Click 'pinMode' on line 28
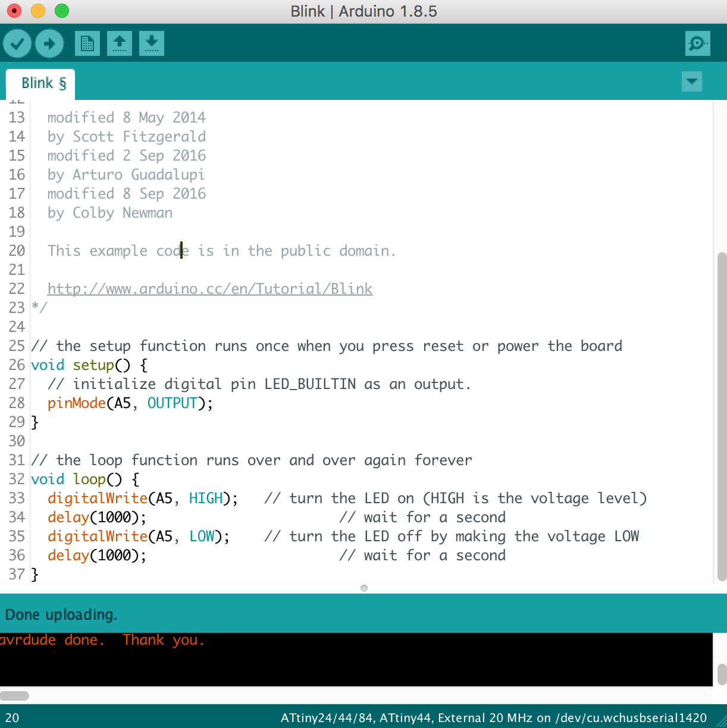 tap(77, 403)
